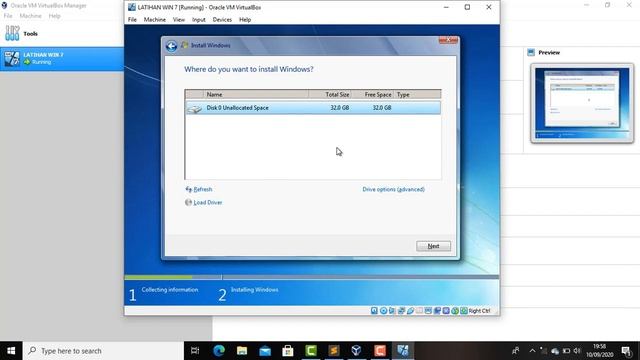Open the View menu of the VM window
The image size is (640, 360).
[x=179, y=20]
